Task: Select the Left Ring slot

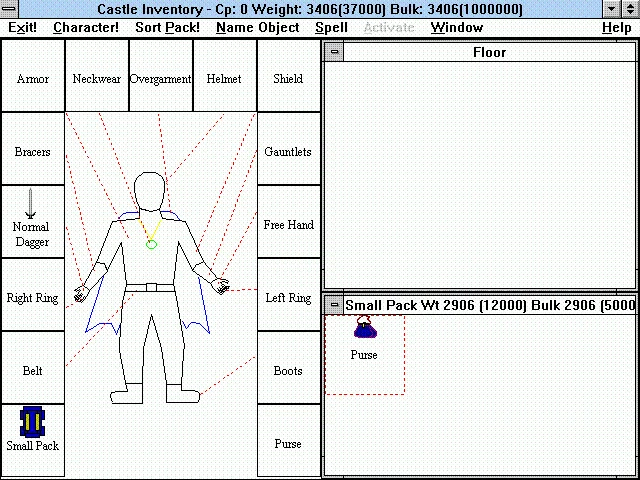Action: point(288,295)
